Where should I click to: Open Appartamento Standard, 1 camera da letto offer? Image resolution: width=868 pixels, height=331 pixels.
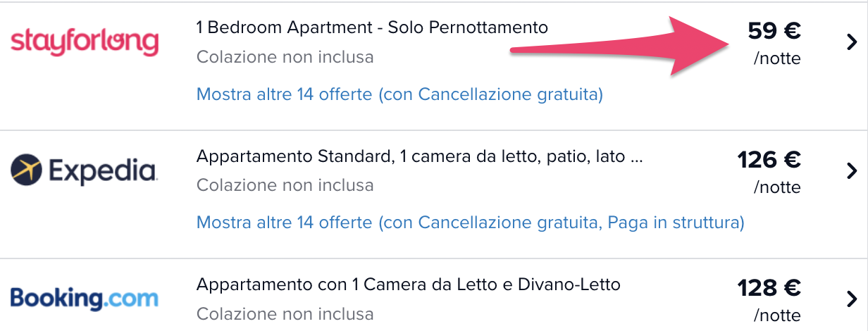pyautogui.click(x=420, y=156)
